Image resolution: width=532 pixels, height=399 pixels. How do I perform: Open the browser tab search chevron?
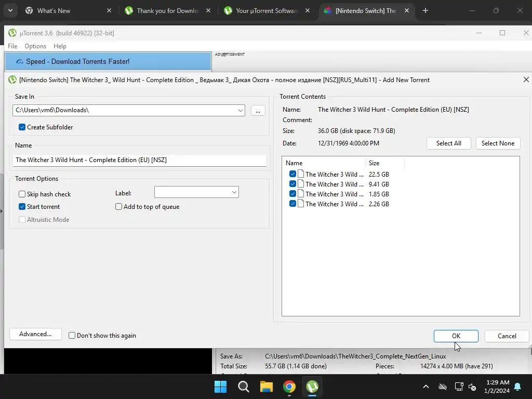pos(10,10)
